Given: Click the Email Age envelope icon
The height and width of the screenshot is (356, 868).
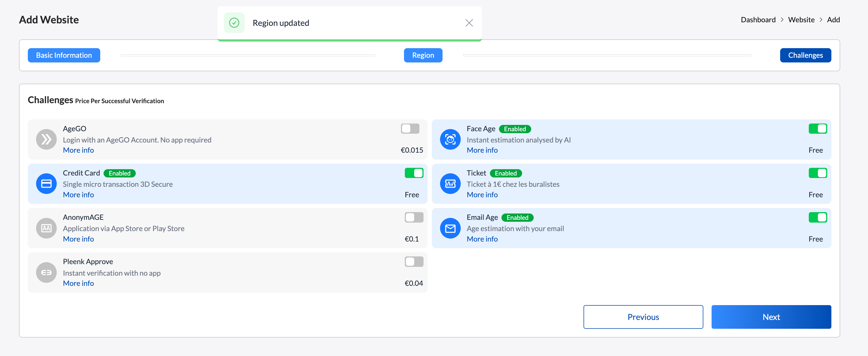Looking at the screenshot, I should click(450, 228).
